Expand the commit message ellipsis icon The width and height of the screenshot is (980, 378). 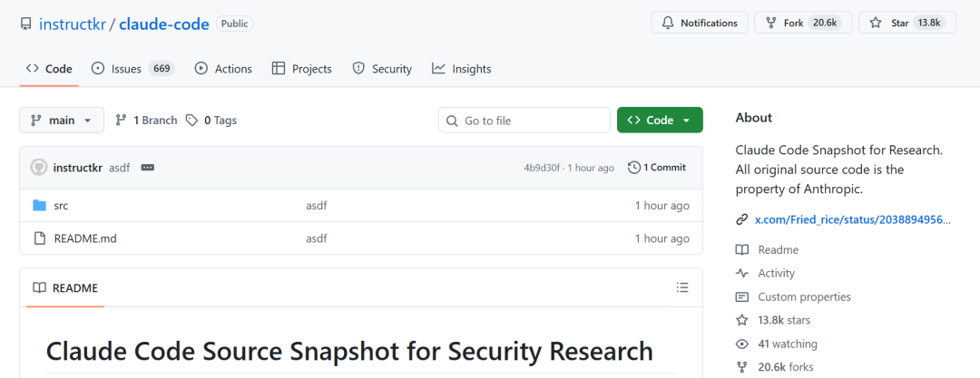(148, 168)
